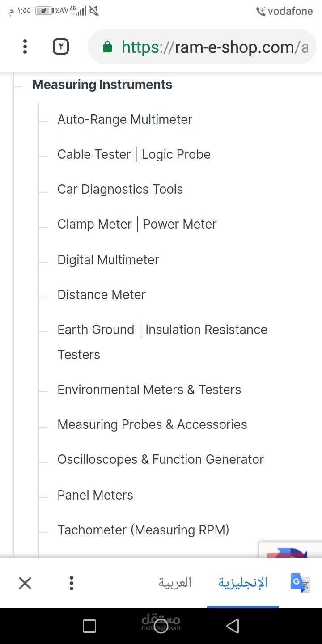Switch translation to Arabic tab
322x644 pixels.
(174, 583)
